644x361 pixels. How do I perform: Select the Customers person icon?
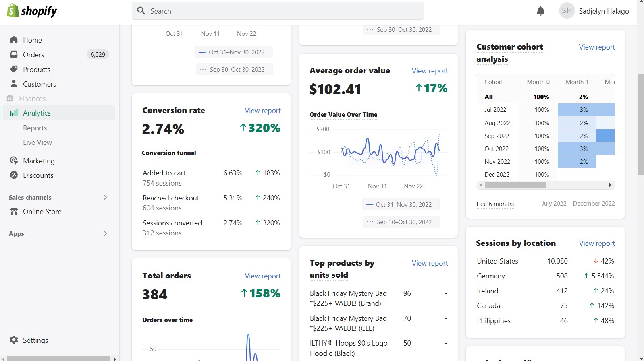point(14,84)
